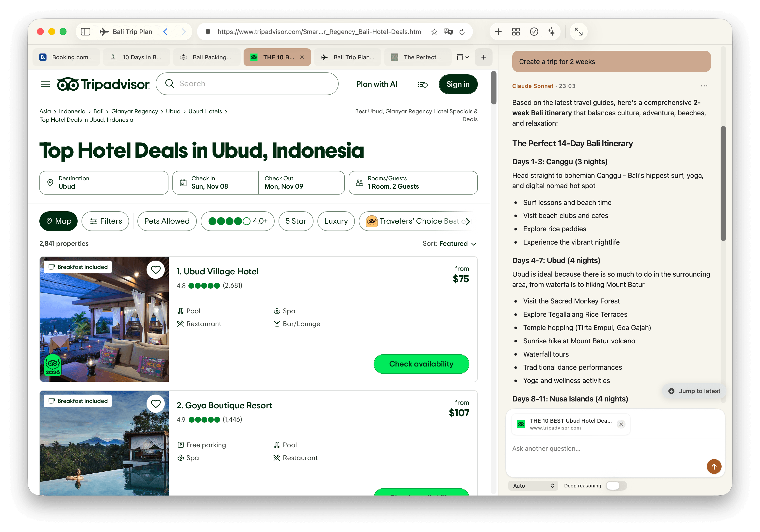The width and height of the screenshot is (760, 532).
Task: Open the tab grid overview icon
Action: coord(516,32)
